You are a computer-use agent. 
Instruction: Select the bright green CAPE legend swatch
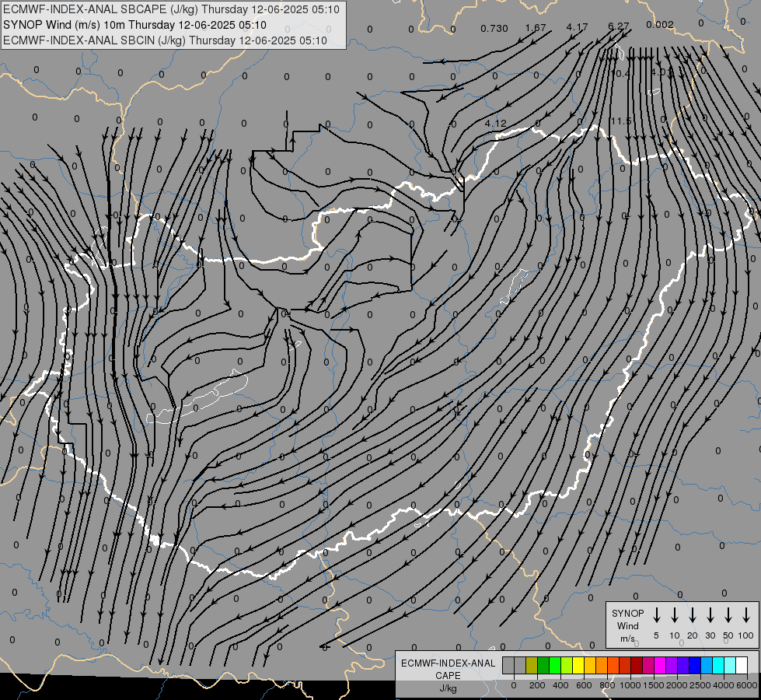point(555,665)
